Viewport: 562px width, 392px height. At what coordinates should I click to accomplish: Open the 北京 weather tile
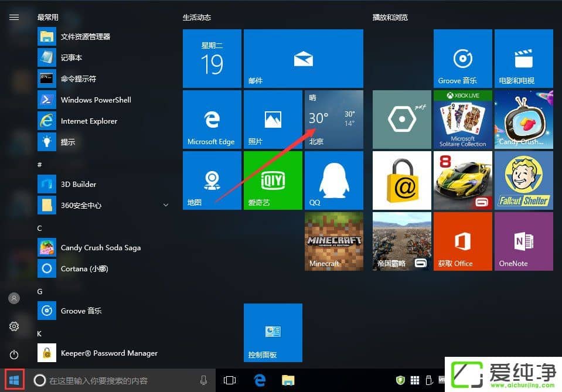(x=333, y=119)
